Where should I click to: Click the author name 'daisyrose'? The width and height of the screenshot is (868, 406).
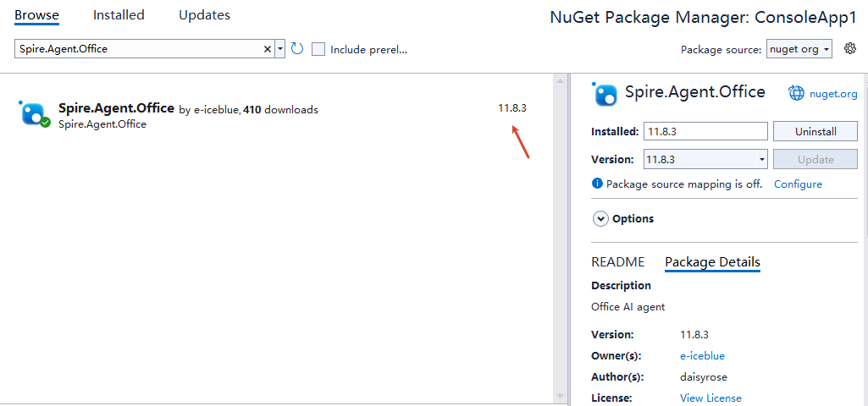tap(703, 377)
